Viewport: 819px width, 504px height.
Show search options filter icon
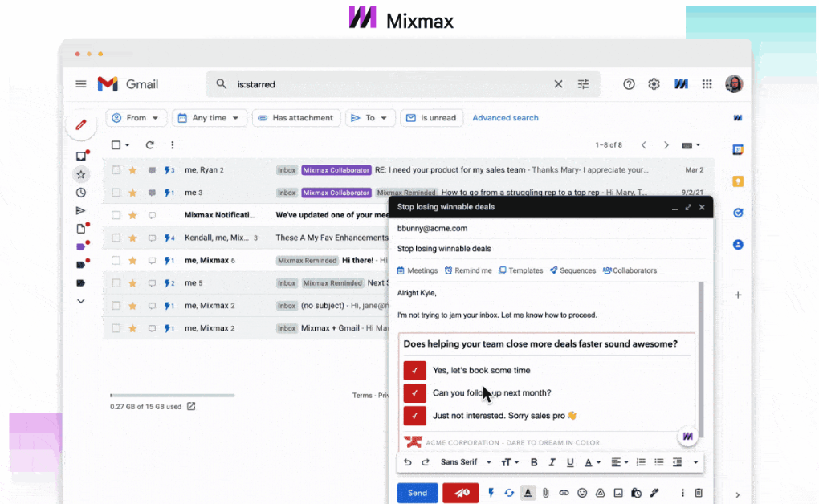(584, 84)
